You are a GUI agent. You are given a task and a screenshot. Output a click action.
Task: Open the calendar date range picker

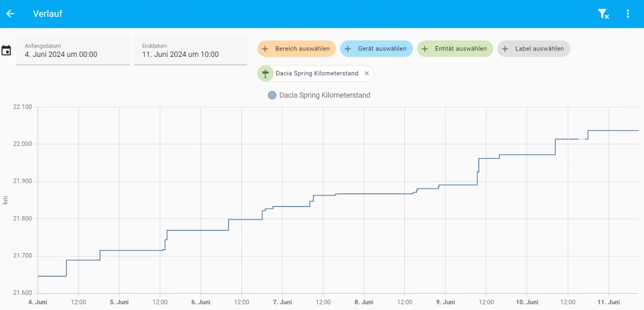[x=6, y=51]
